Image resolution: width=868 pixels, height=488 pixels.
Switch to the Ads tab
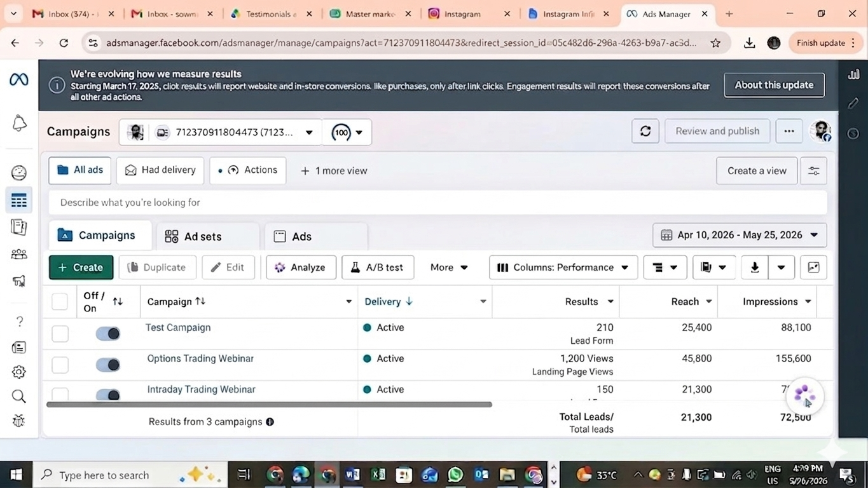(316, 236)
